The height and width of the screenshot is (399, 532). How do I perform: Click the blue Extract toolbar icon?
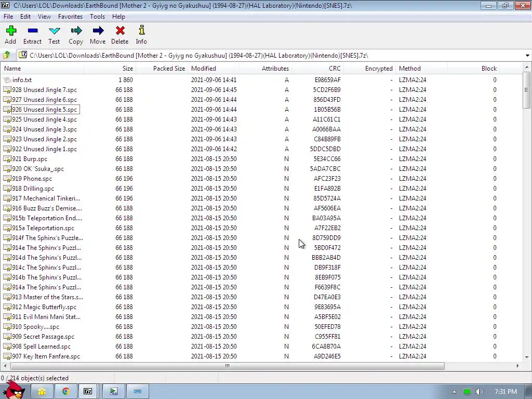[x=33, y=31]
